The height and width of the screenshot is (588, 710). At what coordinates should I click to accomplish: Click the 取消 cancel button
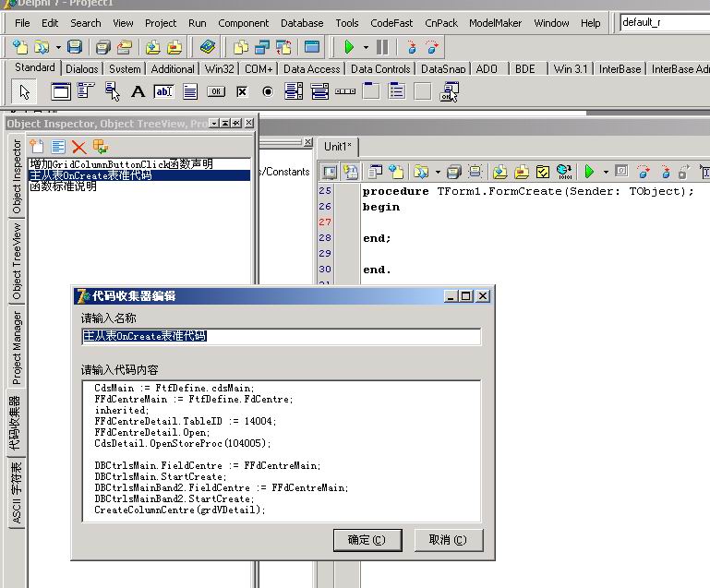click(x=448, y=539)
